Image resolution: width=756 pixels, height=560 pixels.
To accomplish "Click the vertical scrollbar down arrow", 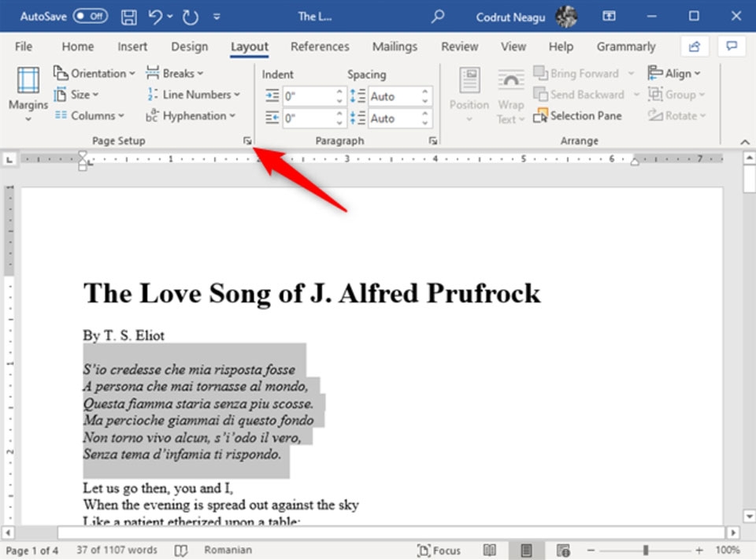I will [x=749, y=516].
